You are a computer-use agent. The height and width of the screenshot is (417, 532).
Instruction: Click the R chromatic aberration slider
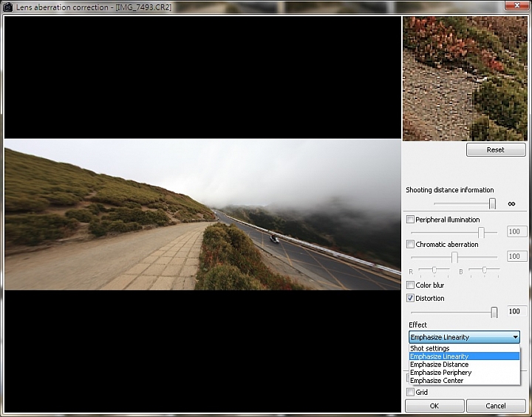(434, 271)
